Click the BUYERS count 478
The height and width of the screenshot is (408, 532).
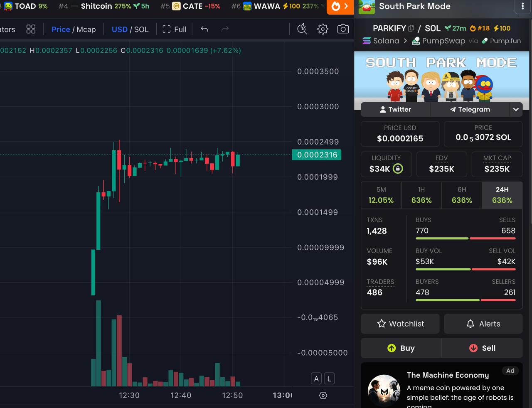[422, 292]
